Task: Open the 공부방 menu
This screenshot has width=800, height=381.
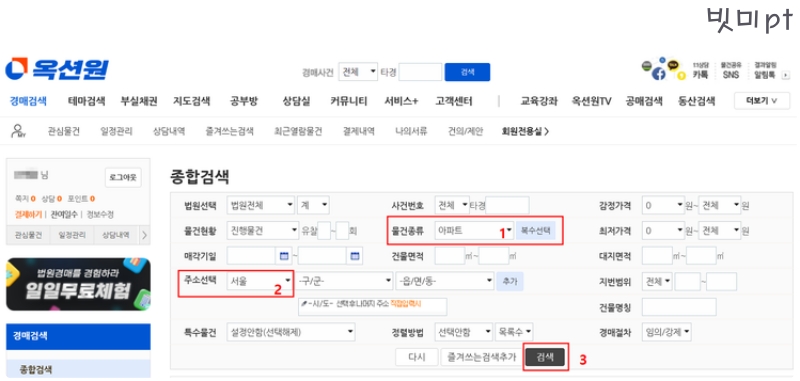Action: (x=244, y=101)
